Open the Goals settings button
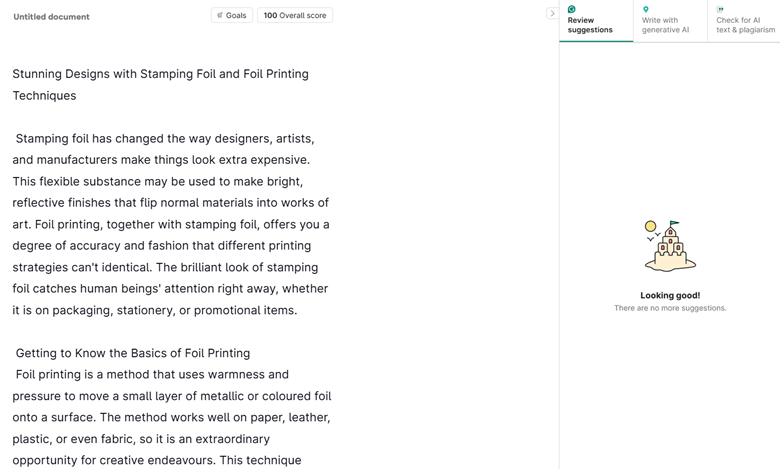The image size is (780, 469). click(x=232, y=16)
